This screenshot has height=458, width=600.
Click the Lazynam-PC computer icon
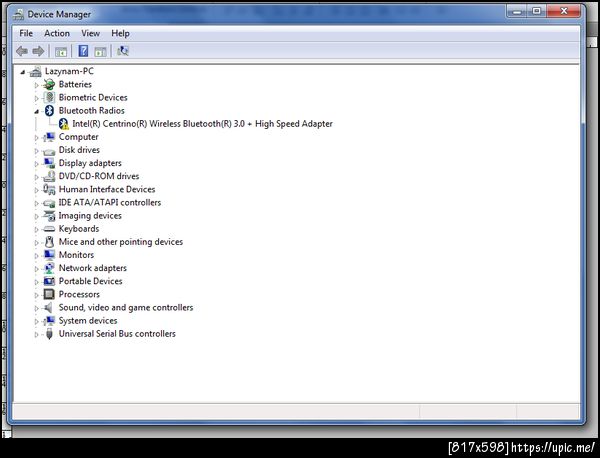35,71
